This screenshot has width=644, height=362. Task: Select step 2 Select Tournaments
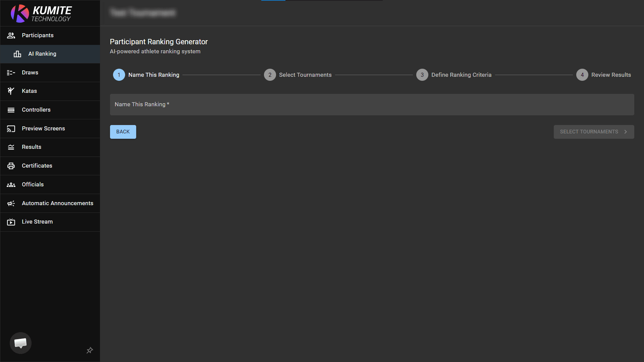(298, 75)
